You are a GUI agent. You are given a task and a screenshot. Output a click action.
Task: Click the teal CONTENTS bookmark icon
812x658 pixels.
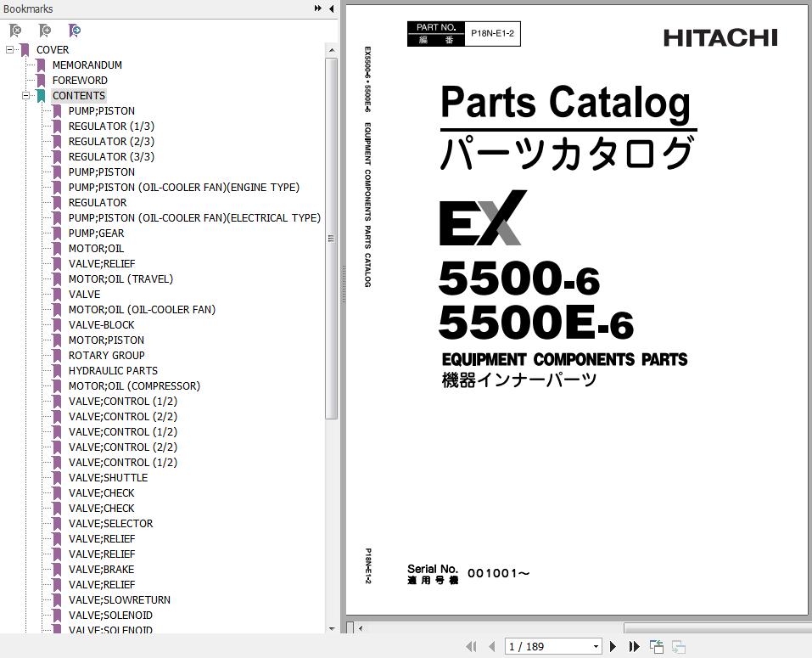click(41, 95)
